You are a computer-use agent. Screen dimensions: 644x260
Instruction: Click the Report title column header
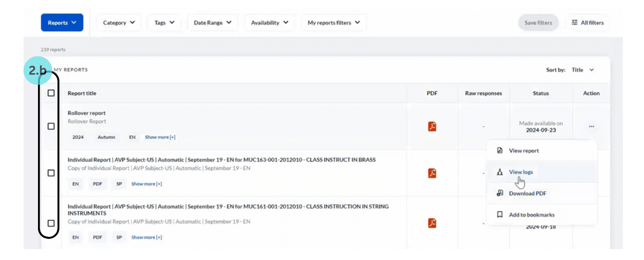click(82, 93)
